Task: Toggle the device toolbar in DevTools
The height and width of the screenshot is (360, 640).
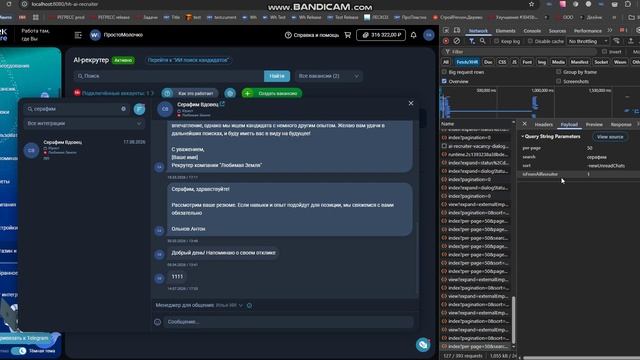Action: (x=457, y=31)
